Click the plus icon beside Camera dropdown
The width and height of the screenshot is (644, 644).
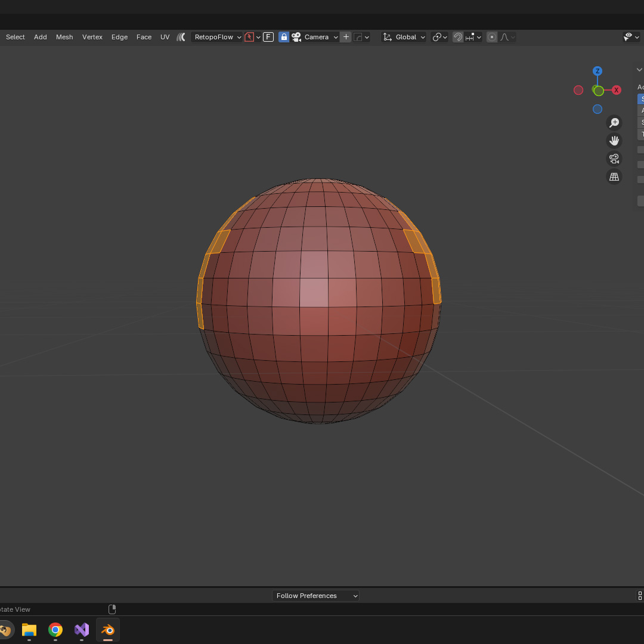(x=346, y=37)
